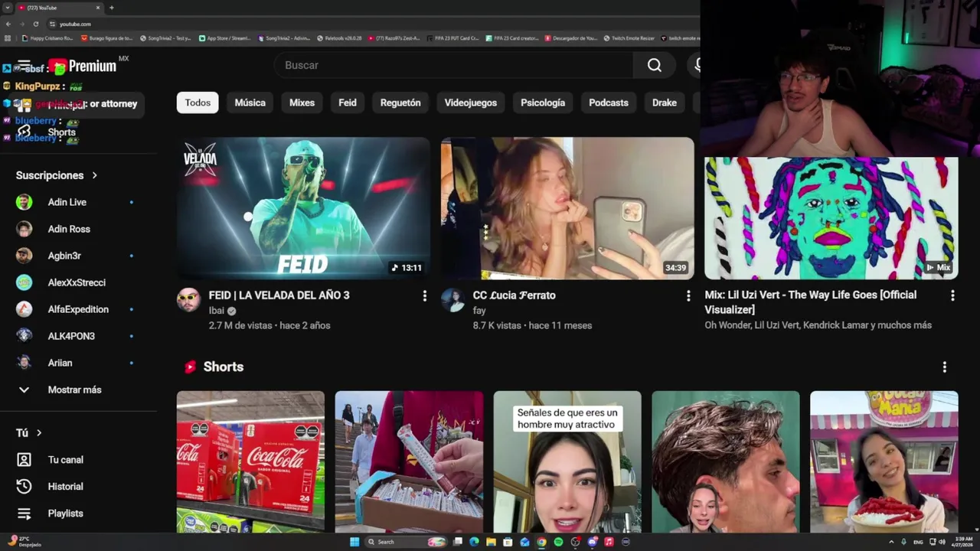Play the Lucia Ferrato video thumbnail
This screenshot has height=551, width=980.
tap(567, 208)
